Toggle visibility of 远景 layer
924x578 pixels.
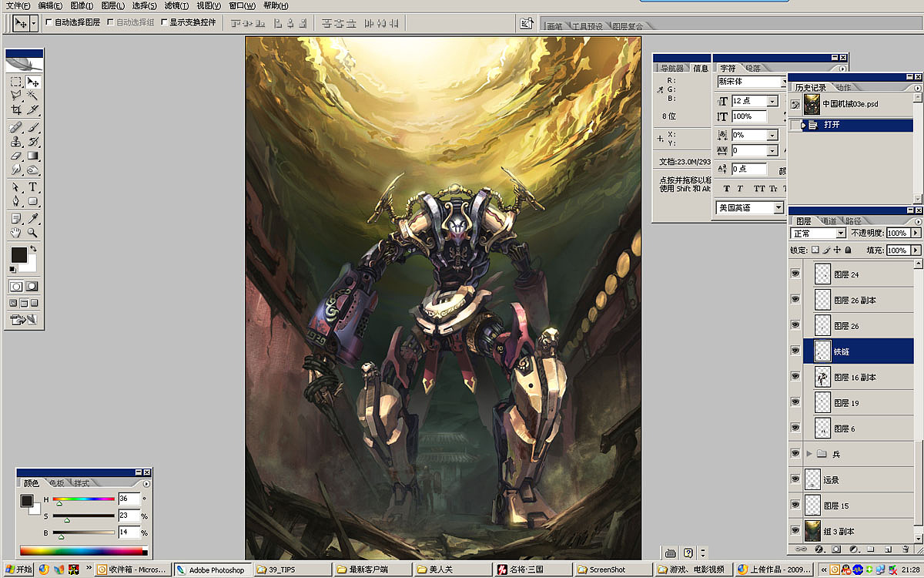(795, 479)
